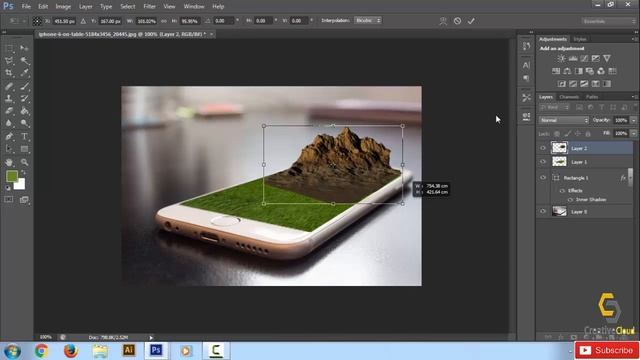Select the Horizontal Type tool
Image resolution: width=640 pixels, height=360 pixels.
tap(24, 136)
